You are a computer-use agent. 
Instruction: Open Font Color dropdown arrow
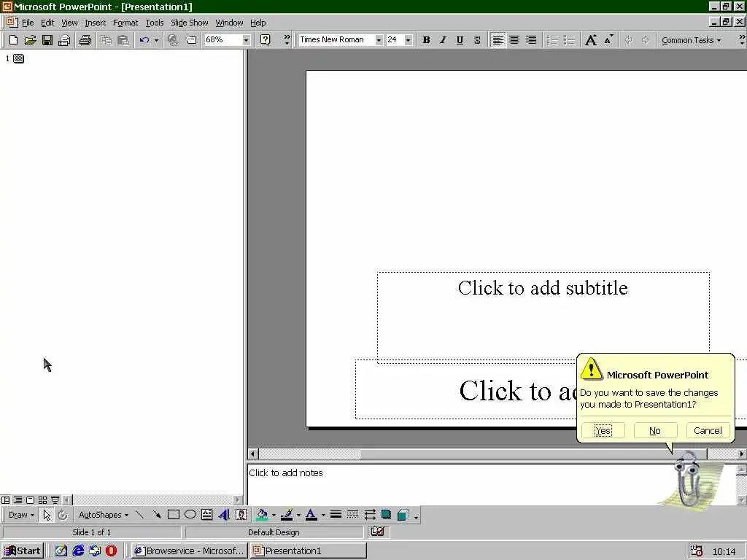pos(323,515)
